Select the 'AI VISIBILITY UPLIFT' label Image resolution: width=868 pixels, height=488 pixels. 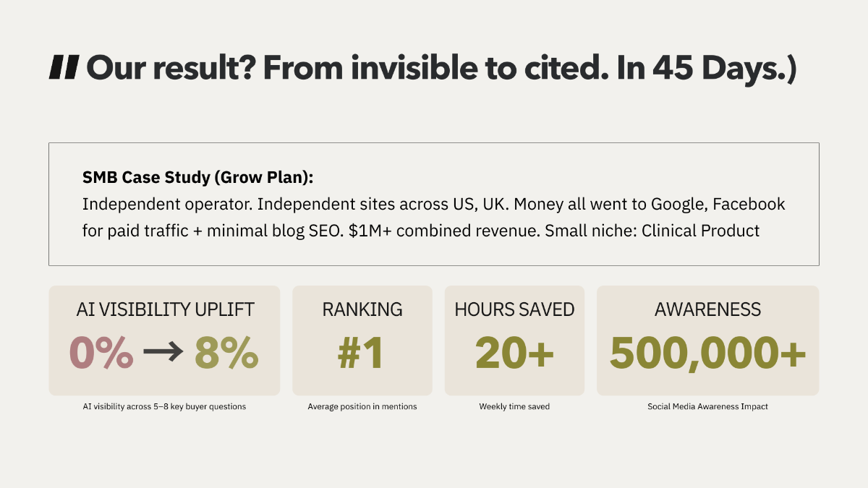click(x=165, y=309)
